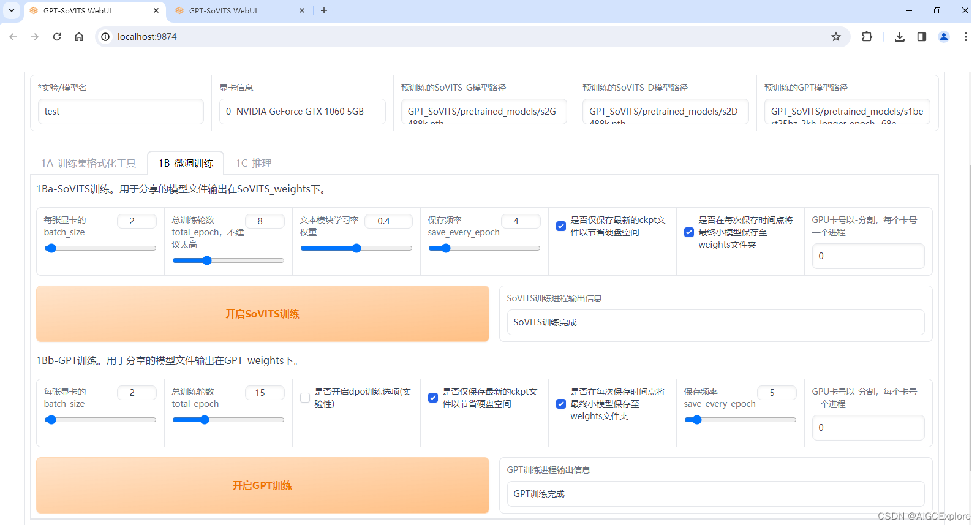Open a new browser tab

[324, 10]
